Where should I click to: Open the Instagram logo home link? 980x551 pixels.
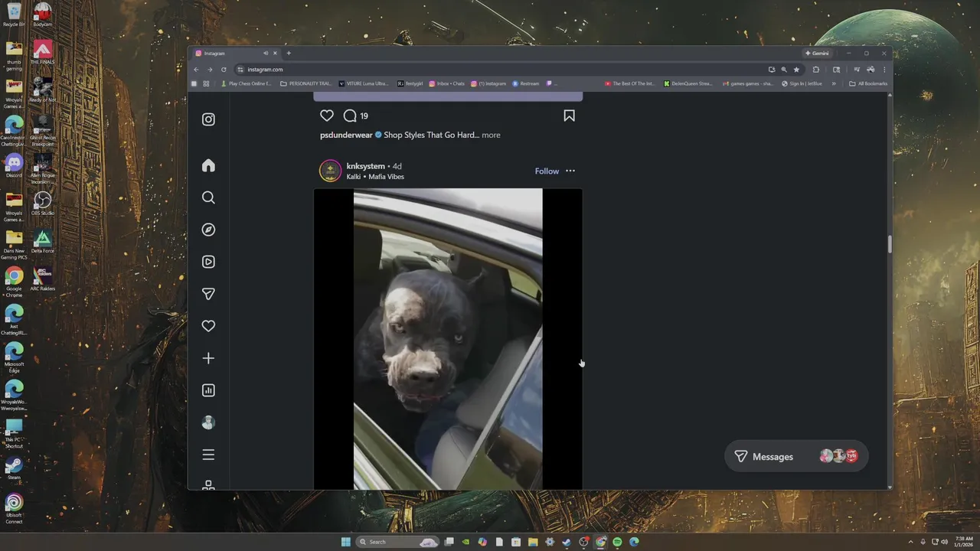click(208, 119)
